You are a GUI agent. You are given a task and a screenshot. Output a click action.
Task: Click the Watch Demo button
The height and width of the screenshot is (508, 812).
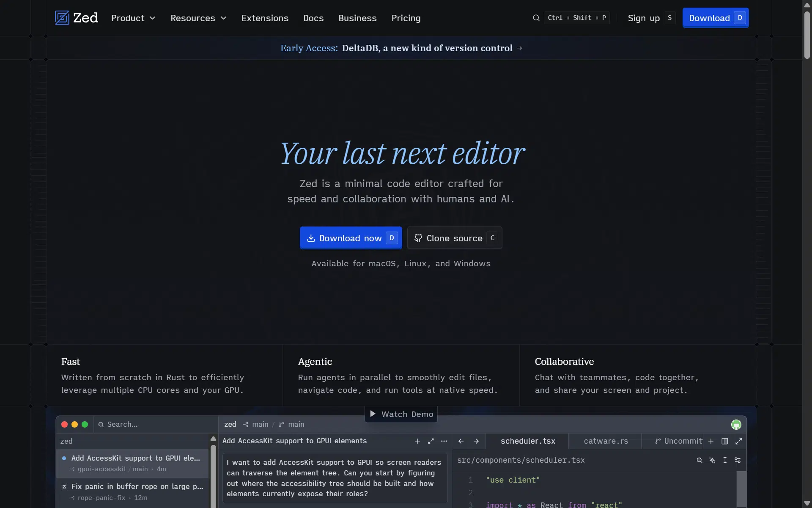point(401,414)
